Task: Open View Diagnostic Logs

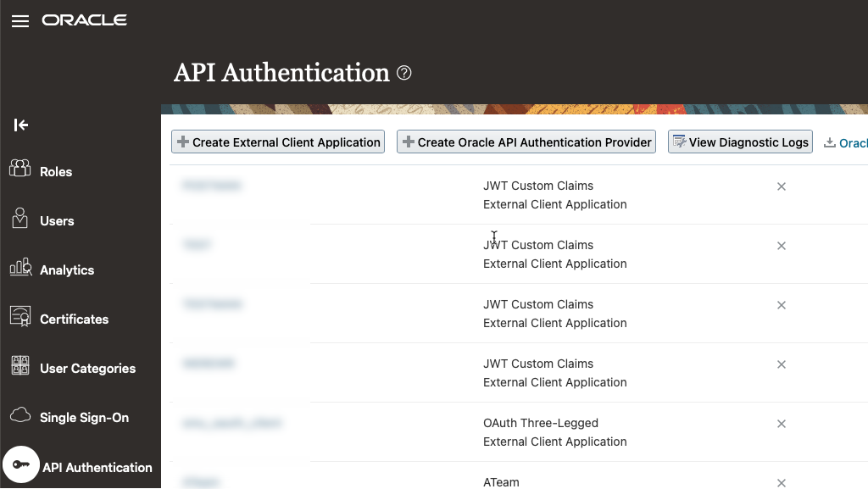Action: coord(739,142)
